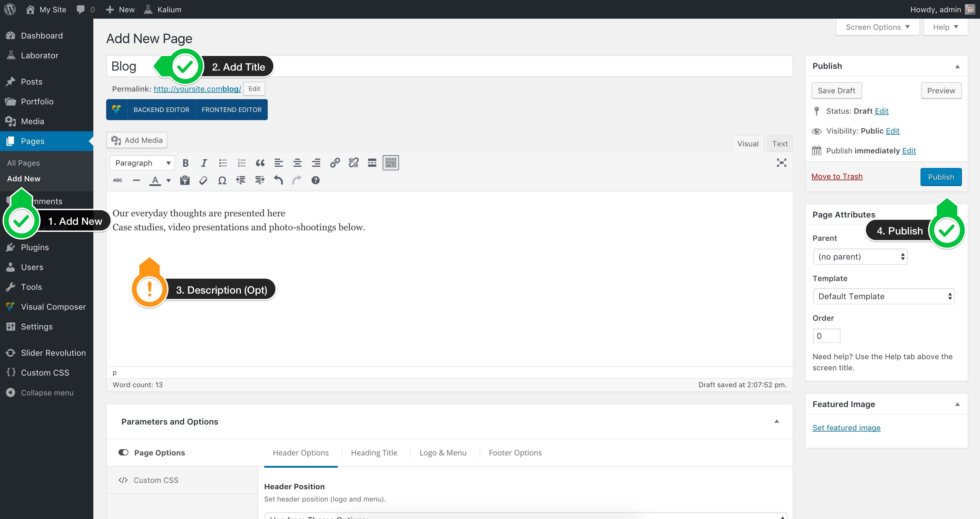980x519 pixels.
Task: Click the Save Draft button
Action: coord(836,90)
